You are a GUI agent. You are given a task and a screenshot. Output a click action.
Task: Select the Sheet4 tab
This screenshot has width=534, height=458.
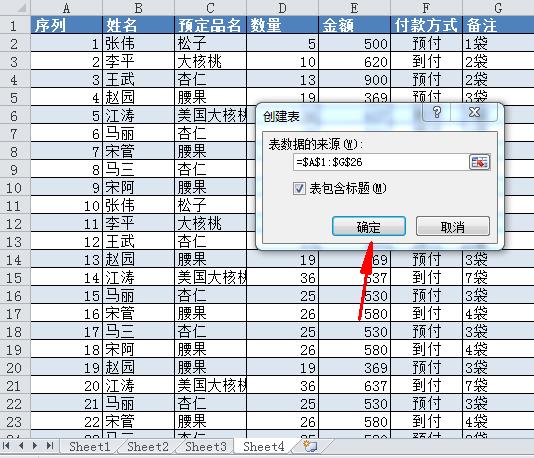[264, 446]
